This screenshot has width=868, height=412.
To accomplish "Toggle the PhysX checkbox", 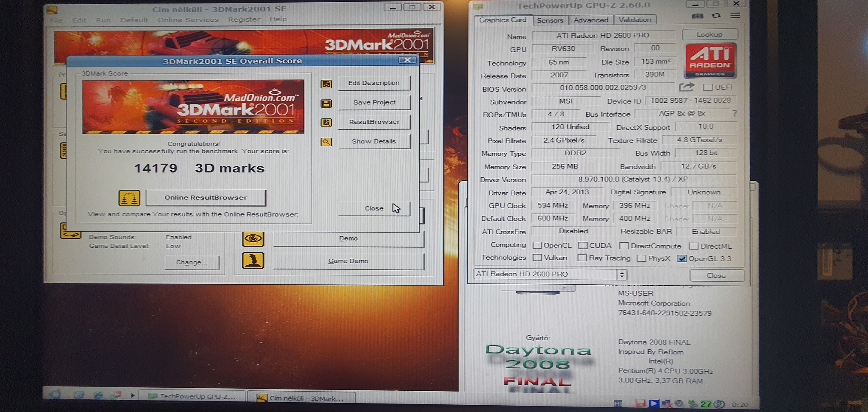I will (x=642, y=258).
